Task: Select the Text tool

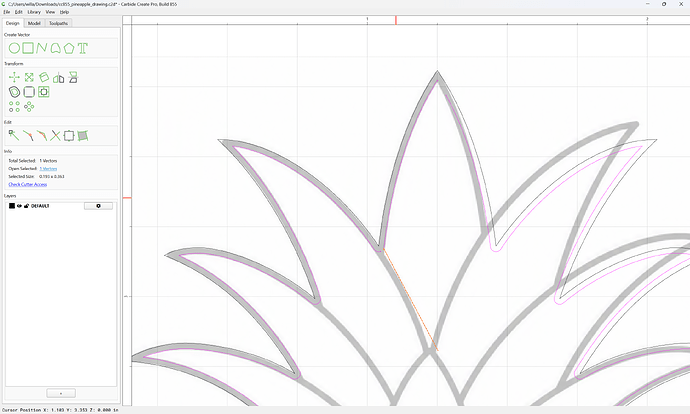Action: (x=83, y=48)
